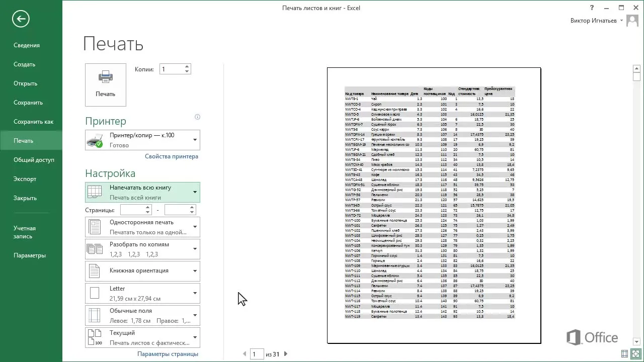This screenshot has width=644, height=362.
Task: Open Свойства принтера link
Action: pos(172,156)
